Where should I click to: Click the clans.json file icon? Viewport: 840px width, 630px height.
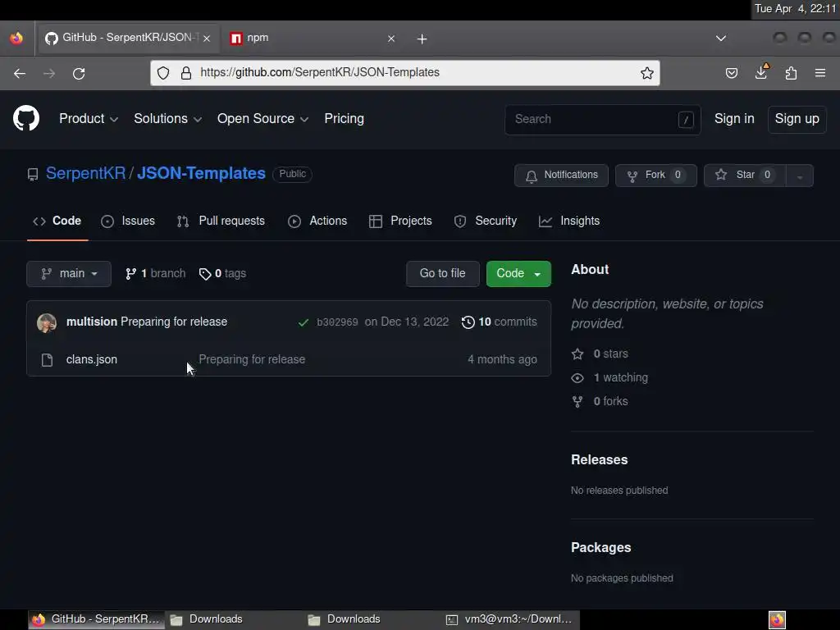[x=47, y=360]
